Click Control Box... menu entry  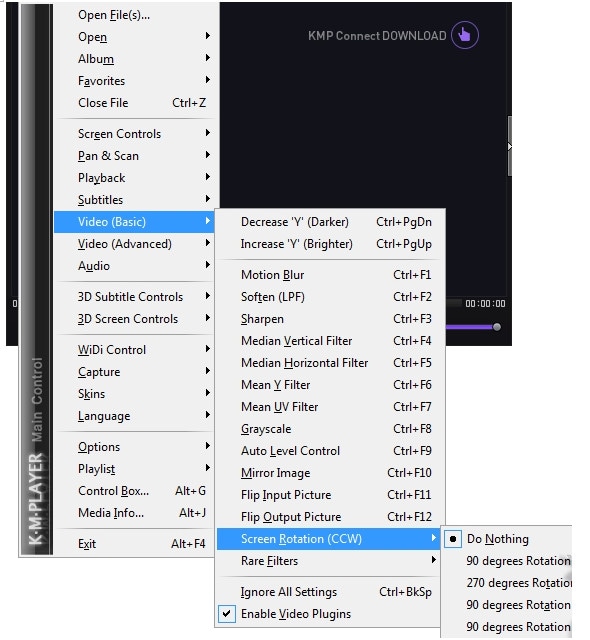134,491
